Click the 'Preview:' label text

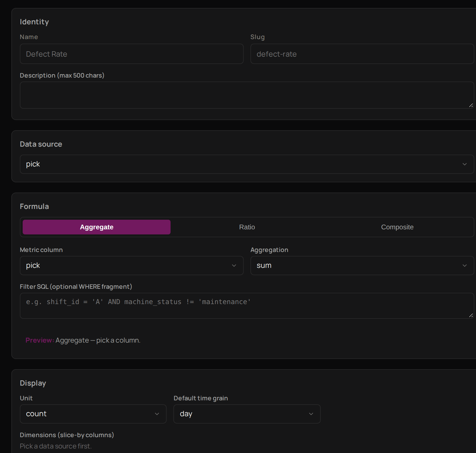40,340
